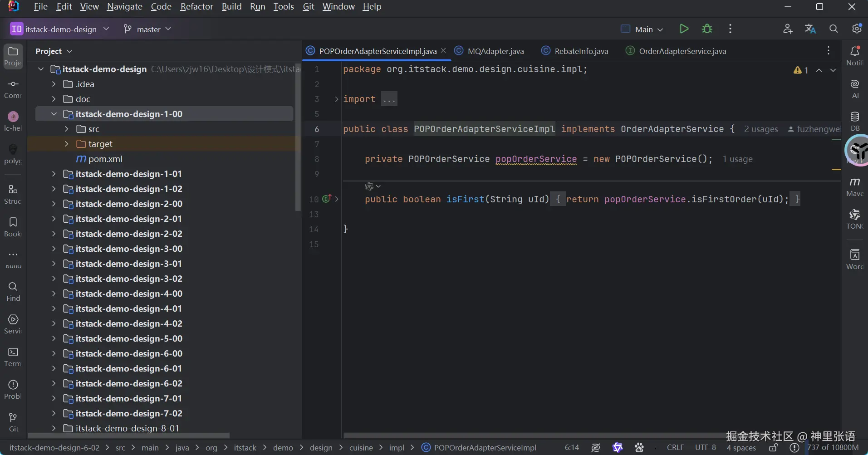Viewport: 868px width, 455px height.
Task: Open the Maven tool window
Action: point(855,186)
